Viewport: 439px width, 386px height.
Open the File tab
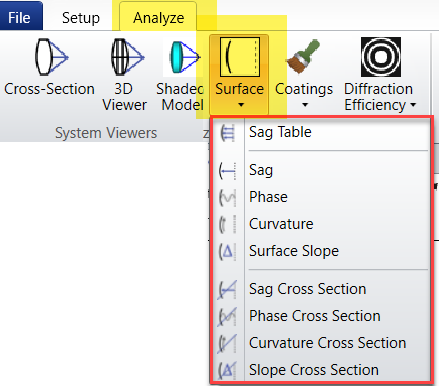click(x=19, y=18)
